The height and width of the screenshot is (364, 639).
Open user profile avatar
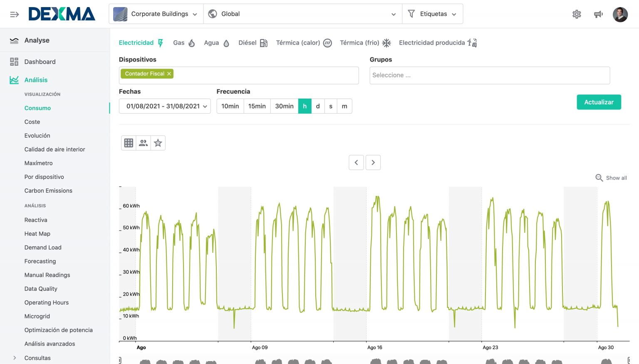click(x=620, y=14)
